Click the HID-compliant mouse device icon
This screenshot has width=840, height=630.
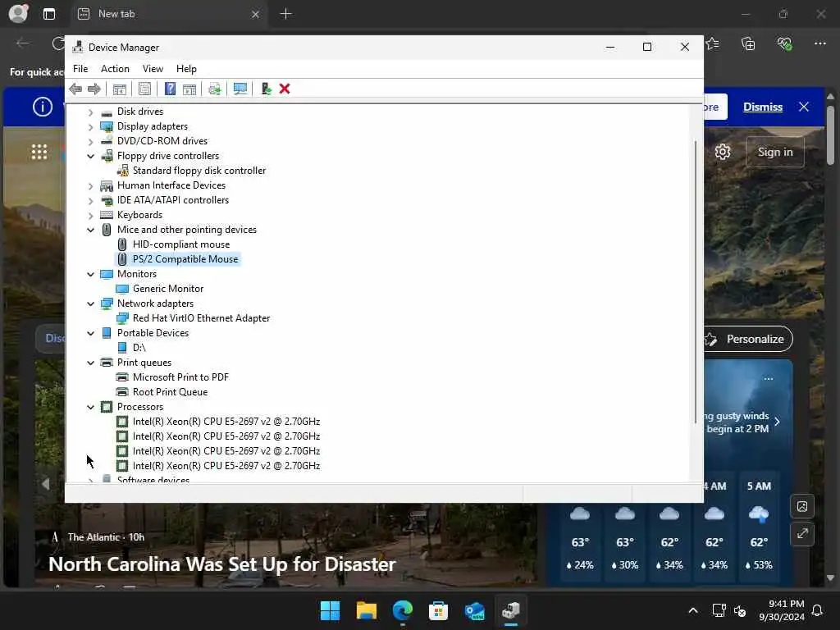(x=122, y=244)
